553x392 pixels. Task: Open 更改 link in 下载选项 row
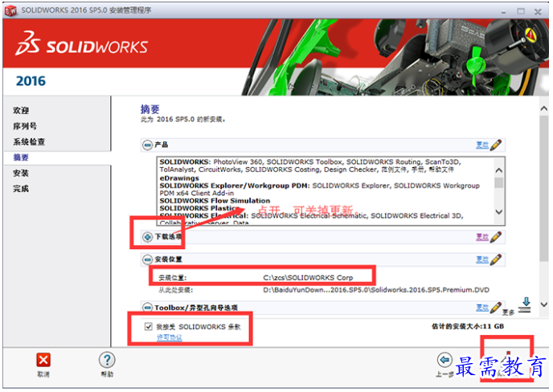[482, 237]
